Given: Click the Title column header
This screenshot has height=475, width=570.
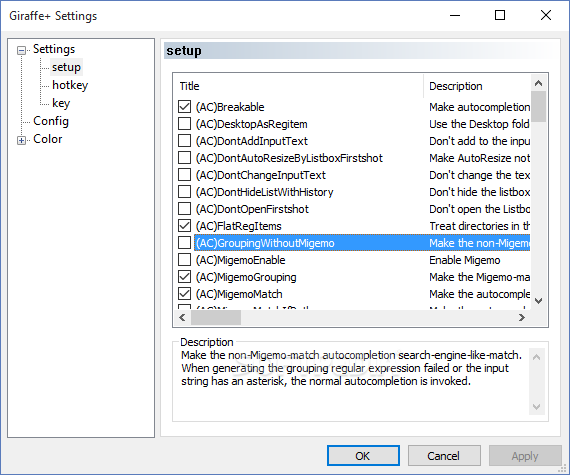Looking at the screenshot, I should [x=299, y=86].
